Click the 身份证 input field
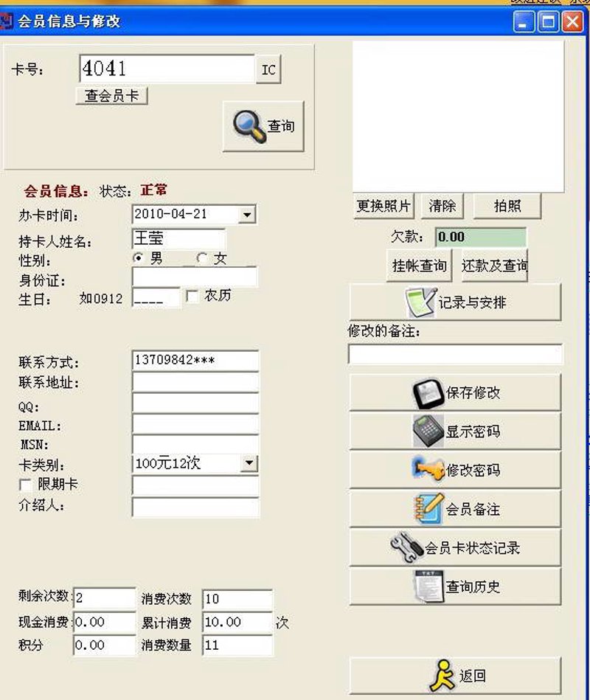The height and width of the screenshot is (700, 590). [x=195, y=277]
